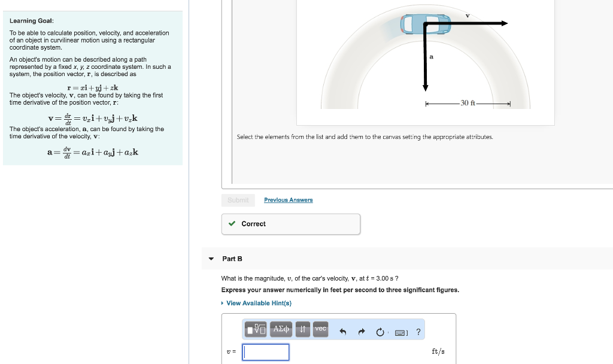Click the redo arrow in the answer toolbar
Image resolution: width=613 pixels, height=364 pixels.
[x=361, y=330]
